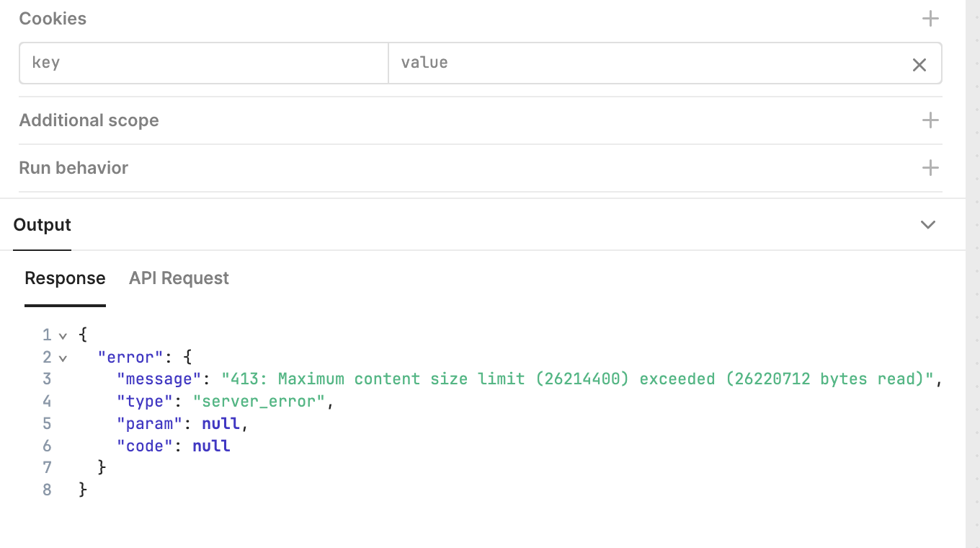This screenshot has height=548, width=980.
Task: Click the "server_error" type value
Action: click(259, 402)
